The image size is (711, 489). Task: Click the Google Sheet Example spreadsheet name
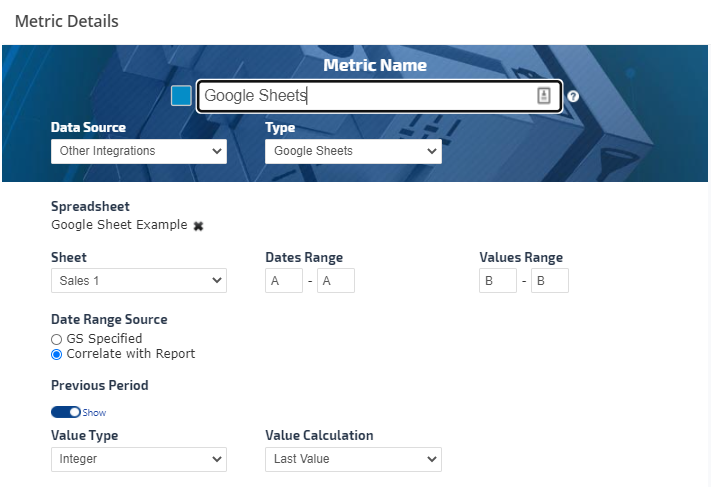pyautogui.click(x=119, y=225)
